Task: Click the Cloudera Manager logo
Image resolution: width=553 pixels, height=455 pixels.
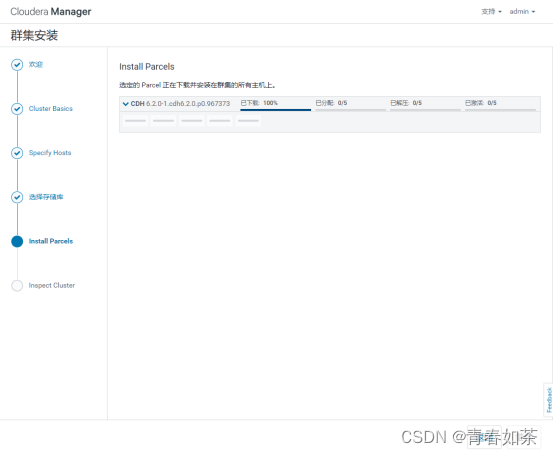Action: pyautogui.click(x=50, y=12)
